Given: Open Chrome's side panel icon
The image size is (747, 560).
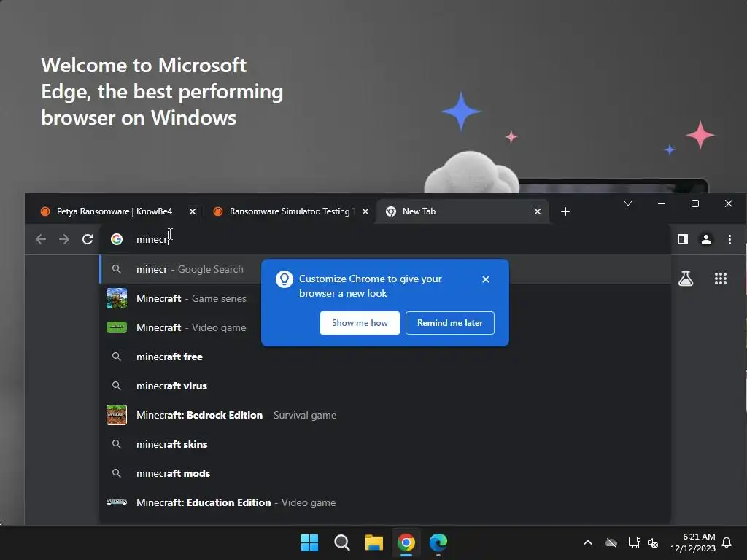Looking at the screenshot, I should point(683,239).
